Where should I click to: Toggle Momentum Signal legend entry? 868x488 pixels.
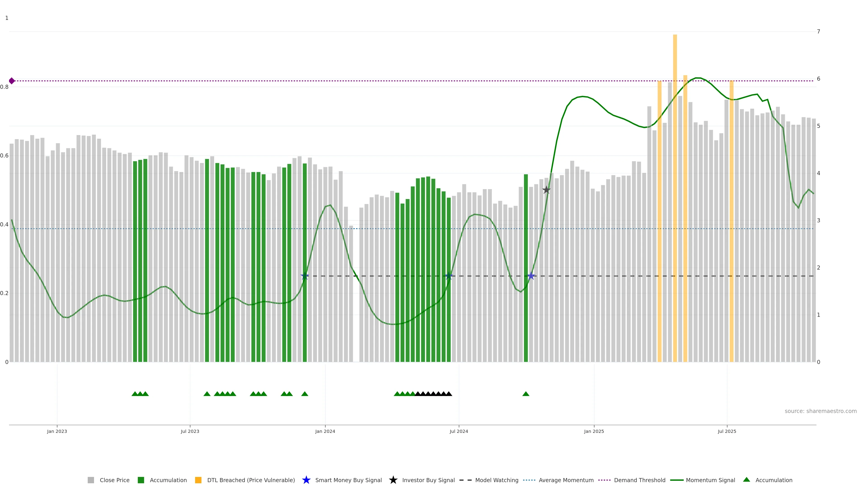click(710, 480)
